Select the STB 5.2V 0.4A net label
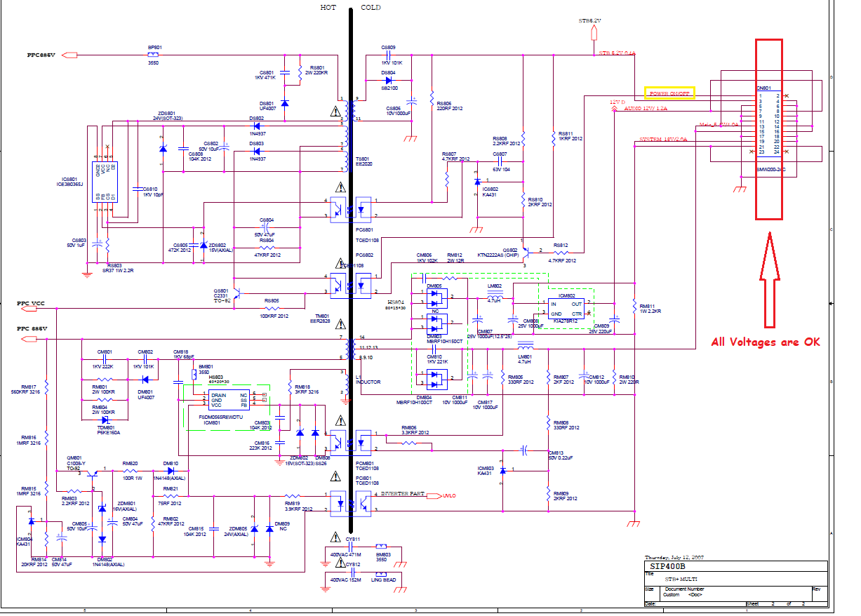The width and height of the screenshot is (861, 616). [616, 53]
